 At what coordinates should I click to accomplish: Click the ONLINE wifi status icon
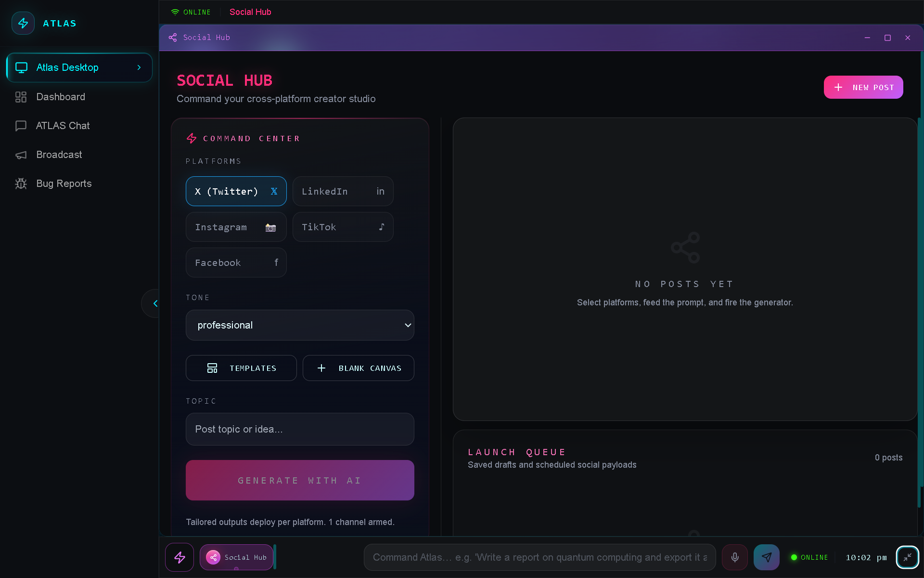coord(175,12)
